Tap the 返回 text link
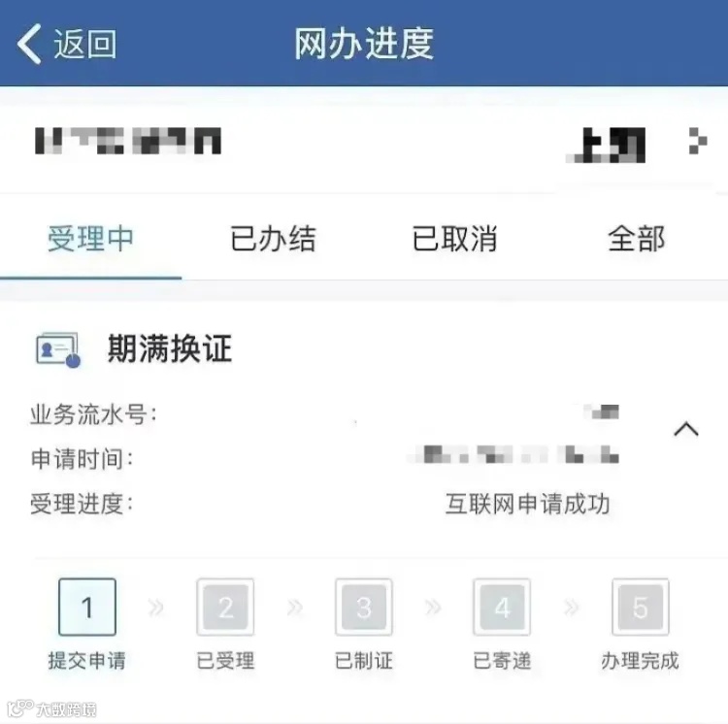Image resolution: width=728 pixels, height=724 pixels. click(x=85, y=44)
